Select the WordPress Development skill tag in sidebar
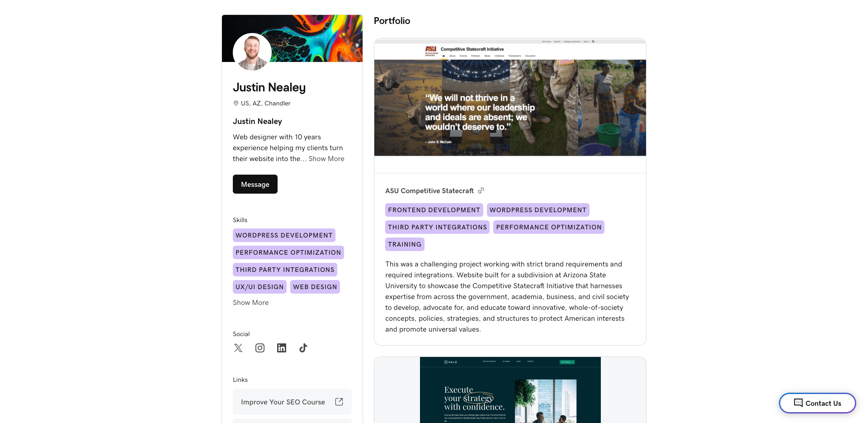The width and height of the screenshot is (868, 423). tap(284, 235)
